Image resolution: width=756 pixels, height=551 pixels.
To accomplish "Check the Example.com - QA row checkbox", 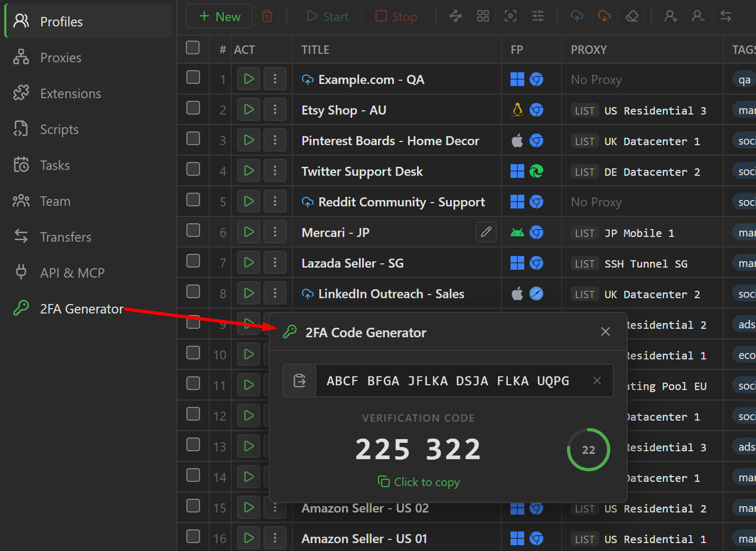I will pos(193,78).
